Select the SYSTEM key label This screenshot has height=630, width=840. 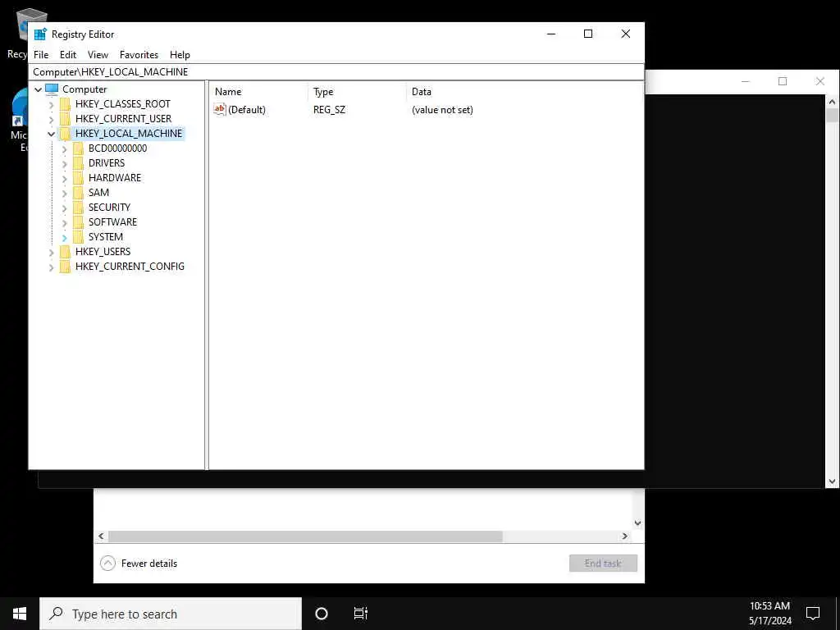[106, 237]
